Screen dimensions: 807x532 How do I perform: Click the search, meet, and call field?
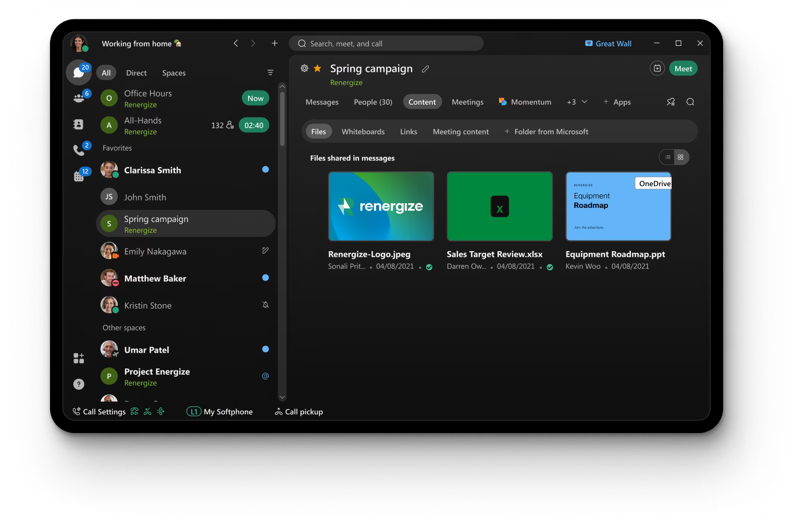point(386,43)
